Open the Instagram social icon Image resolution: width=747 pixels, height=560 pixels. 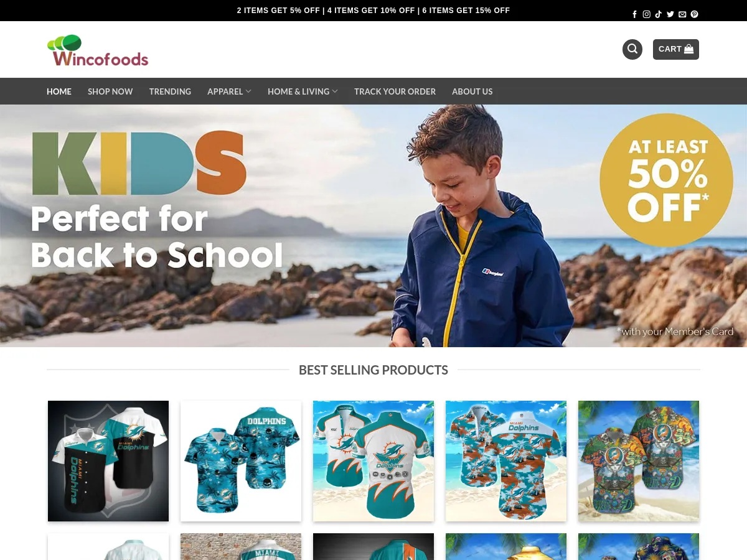point(647,14)
